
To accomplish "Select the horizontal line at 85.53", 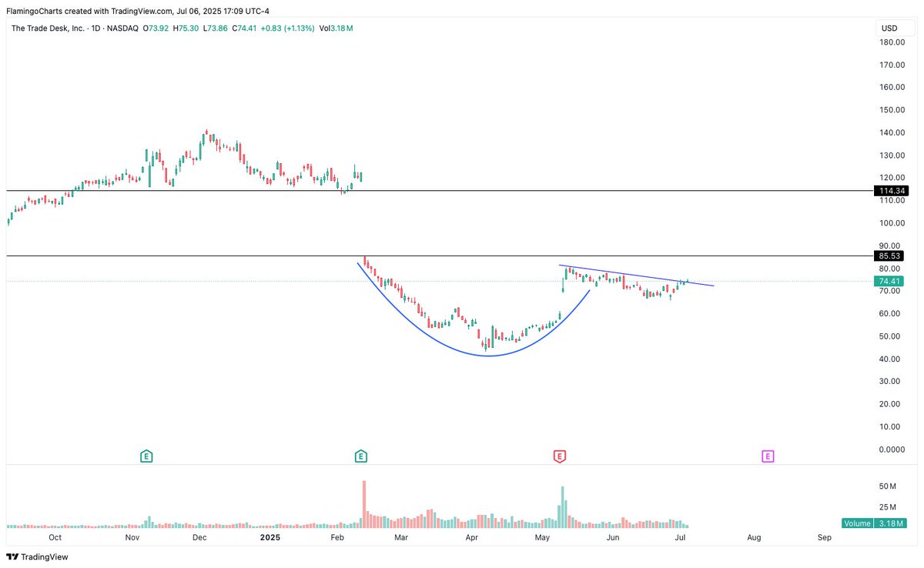I will [x=439, y=256].
